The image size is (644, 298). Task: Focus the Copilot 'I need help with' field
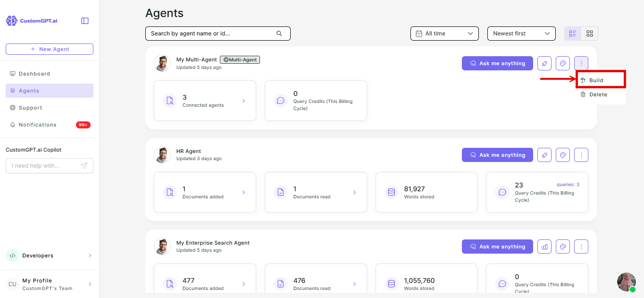pyautogui.click(x=43, y=166)
